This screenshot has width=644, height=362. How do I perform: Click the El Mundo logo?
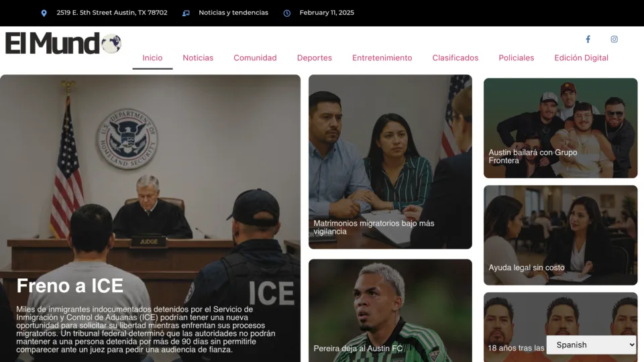point(63,43)
